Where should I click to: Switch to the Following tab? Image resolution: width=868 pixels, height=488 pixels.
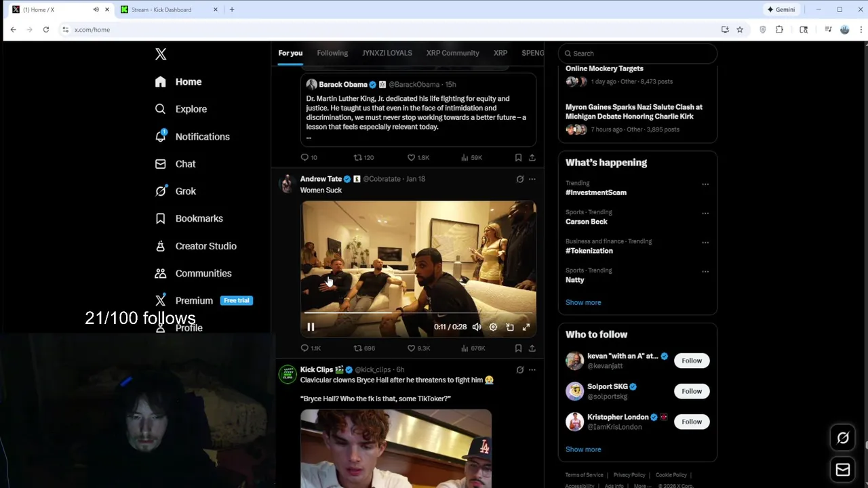pyautogui.click(x=332, y=53)
